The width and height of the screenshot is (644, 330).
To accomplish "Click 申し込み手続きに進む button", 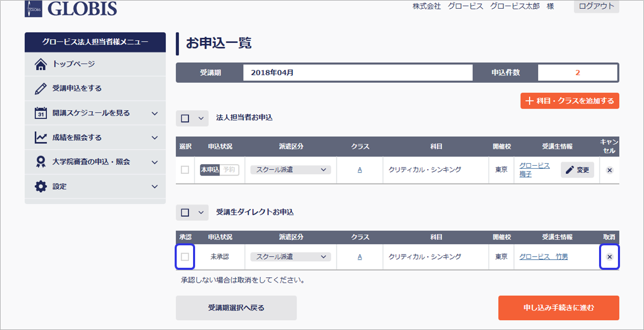I will tap(559, 308).
